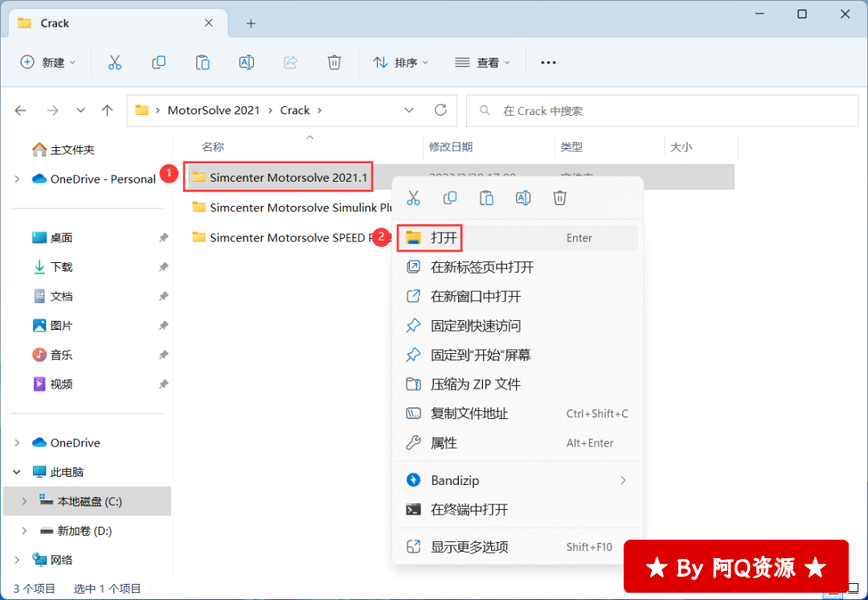Click the search box for Crack folder
Image resolution: width=868 pixels, height=600 pixels.
[661, 111]
